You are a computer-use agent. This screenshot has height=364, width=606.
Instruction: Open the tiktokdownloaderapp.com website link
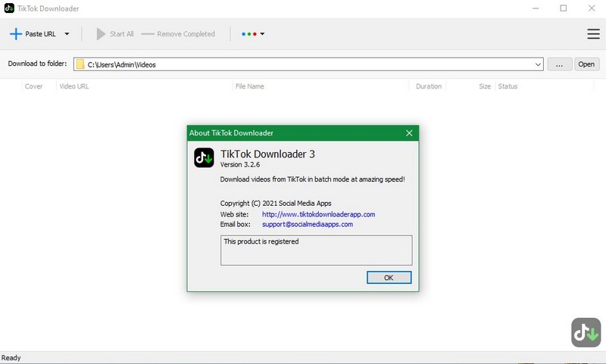(x=318, y=214)
